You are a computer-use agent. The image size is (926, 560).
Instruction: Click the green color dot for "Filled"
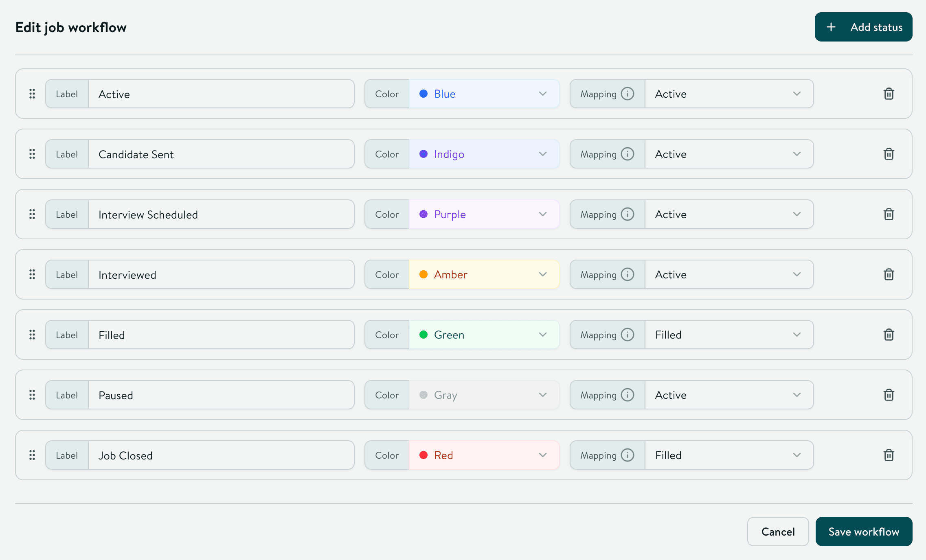click(424, 335)
